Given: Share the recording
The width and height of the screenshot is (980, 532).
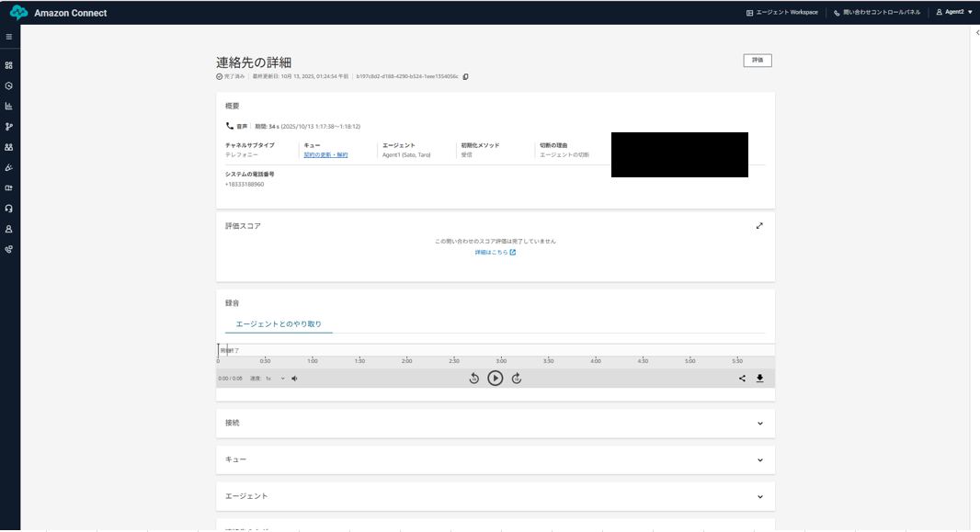Looking at the screenshot, I should point(742,379).
